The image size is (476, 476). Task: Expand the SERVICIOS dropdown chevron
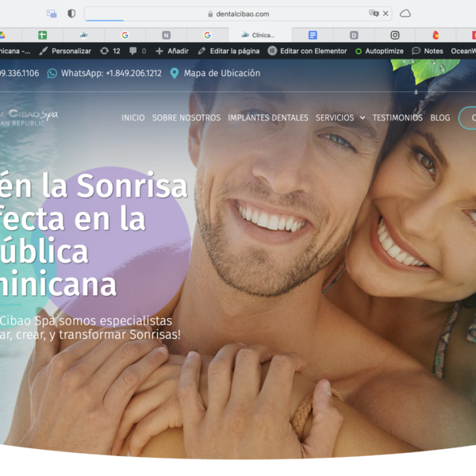[363, 117]
